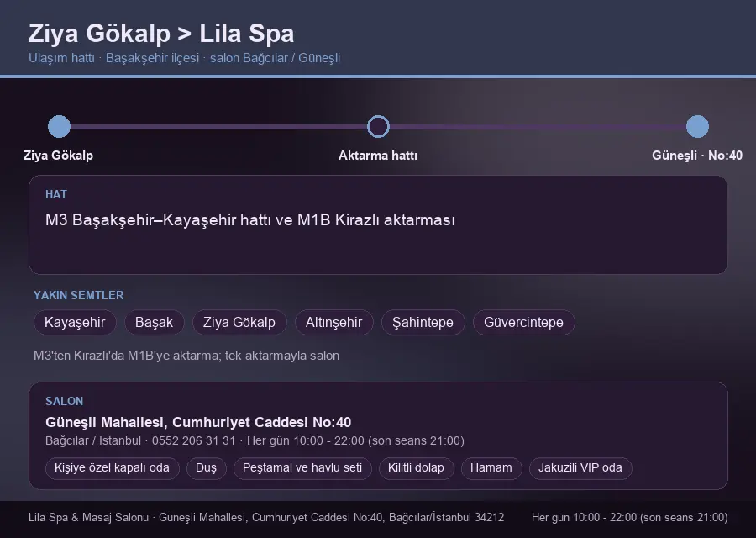Click the Güneşli · No:40 route label
Screen dimensions: 756x538
point(697,156)
